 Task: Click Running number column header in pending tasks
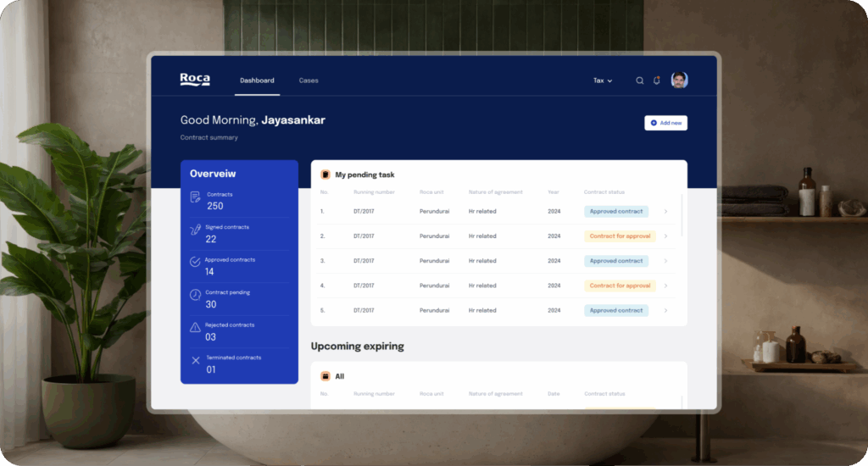pyautogui.click(x=374, y=192)
